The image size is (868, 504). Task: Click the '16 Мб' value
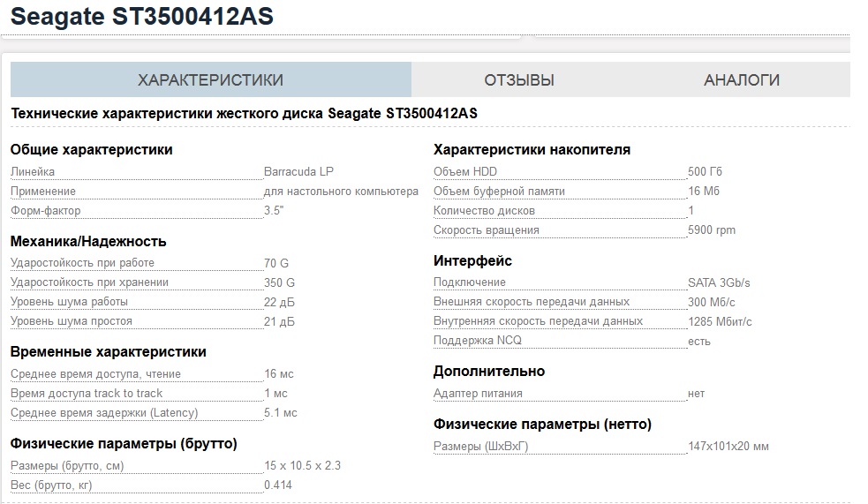pos(703,192)
